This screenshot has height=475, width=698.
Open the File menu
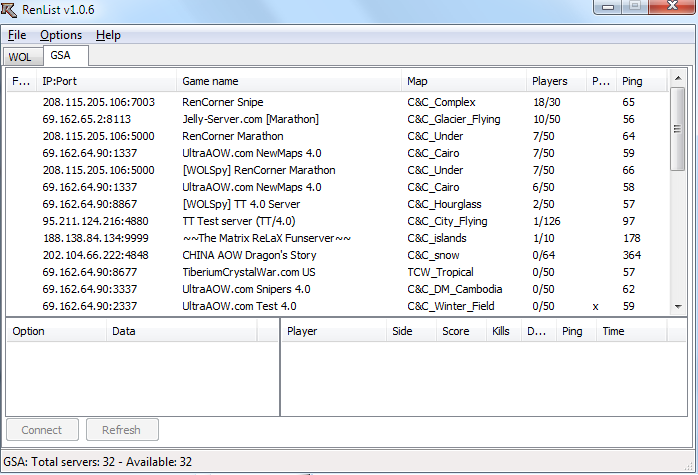[x=17, y=35]
